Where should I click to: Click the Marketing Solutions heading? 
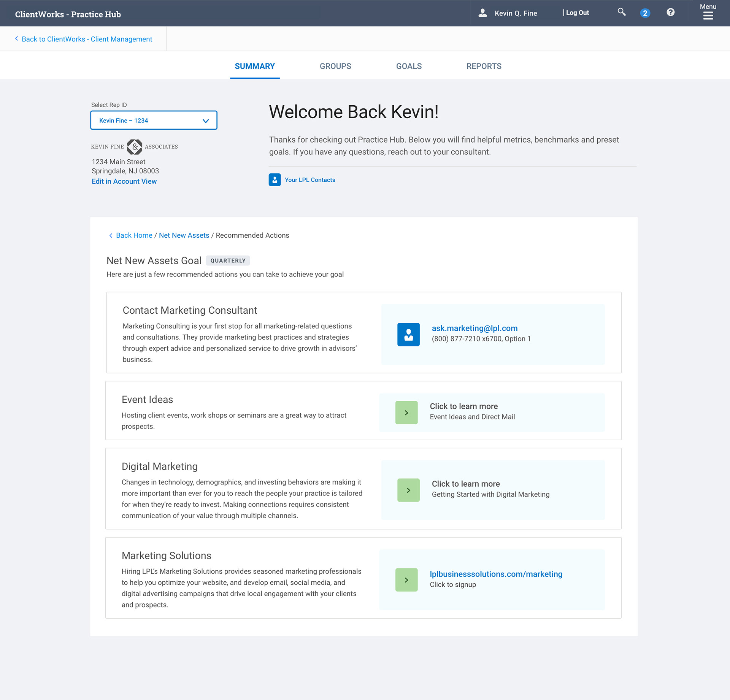(x=167, y=556)
